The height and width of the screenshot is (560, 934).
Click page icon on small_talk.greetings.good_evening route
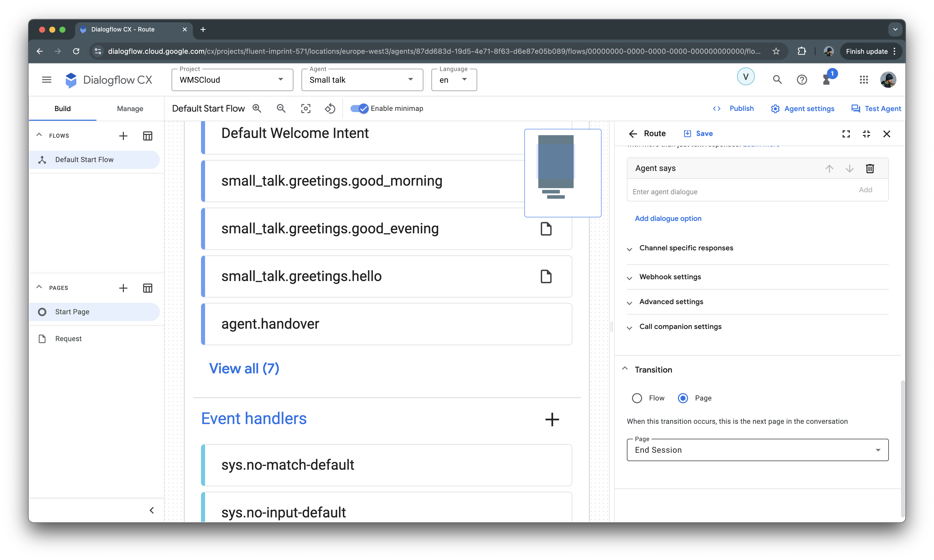(x=546, y=229)
